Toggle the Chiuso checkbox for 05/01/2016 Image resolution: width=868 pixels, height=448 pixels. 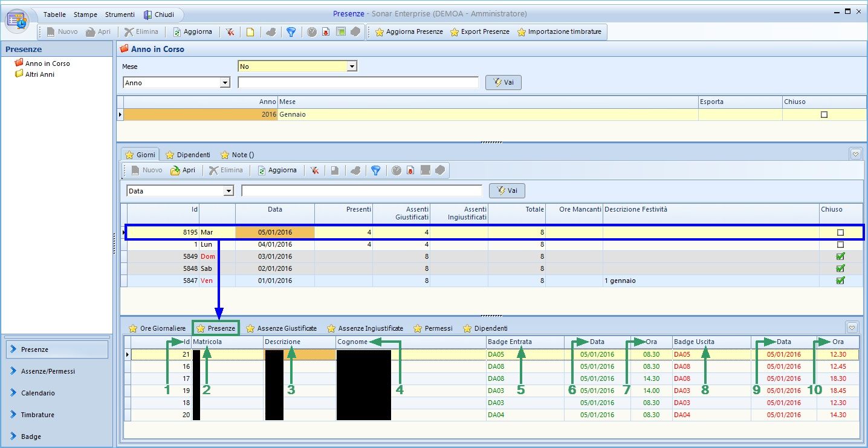pos(840,233)
